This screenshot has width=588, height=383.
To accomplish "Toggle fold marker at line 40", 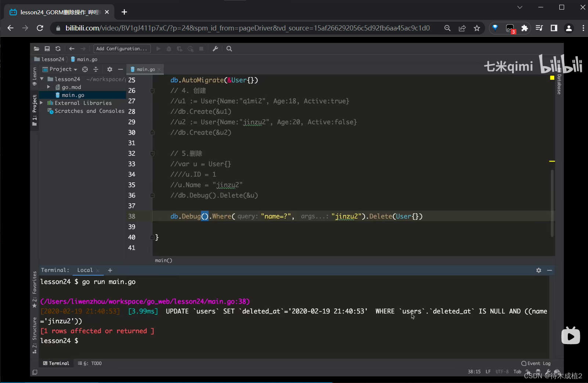I will point(152,237).
